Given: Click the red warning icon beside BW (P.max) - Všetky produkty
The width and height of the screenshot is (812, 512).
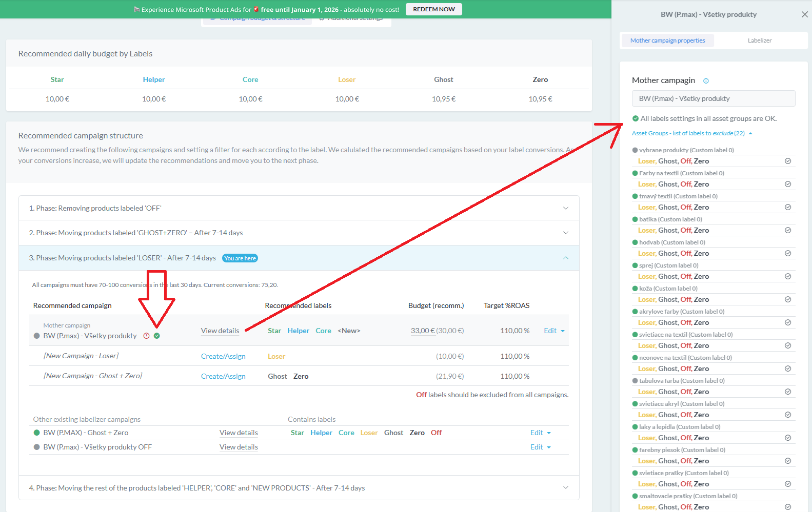Looking at the screenshot, I should click(x=147, y=336).
